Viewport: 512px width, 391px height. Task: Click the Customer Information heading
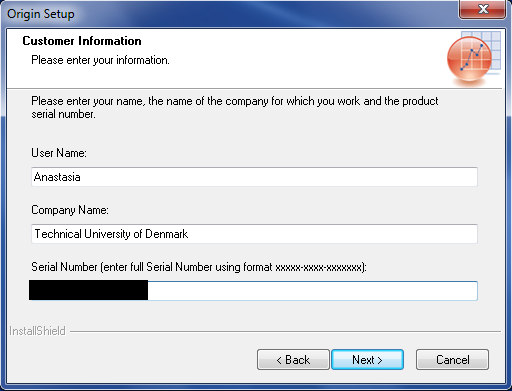coord(82,41)
